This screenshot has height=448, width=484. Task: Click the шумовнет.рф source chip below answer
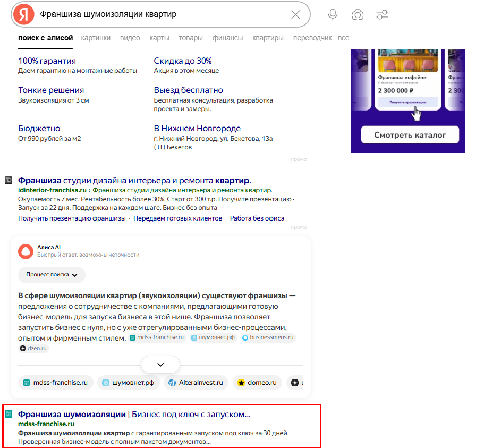coord(129,383)
